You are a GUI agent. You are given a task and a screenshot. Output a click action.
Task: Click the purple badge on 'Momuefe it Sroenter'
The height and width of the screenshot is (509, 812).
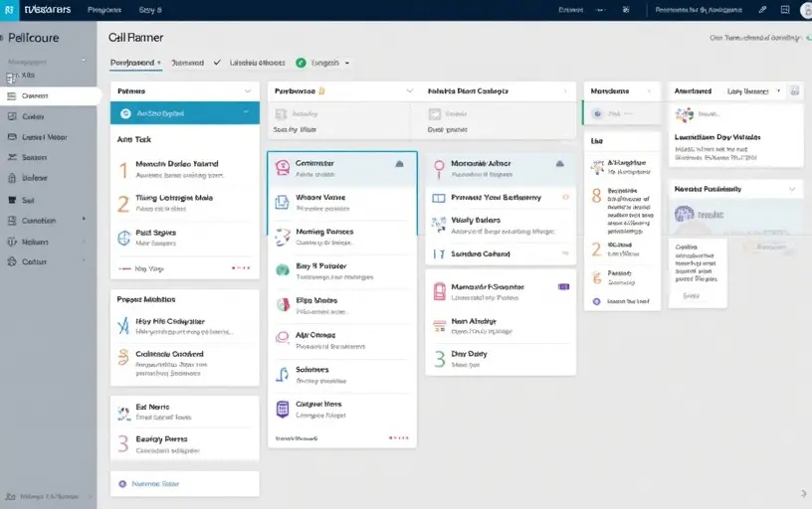click(x=564, y=286)
